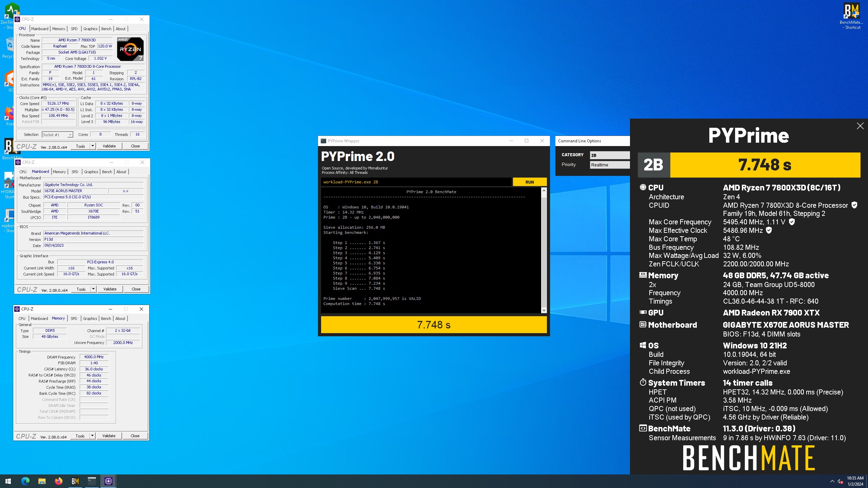Click PYPrime console scrollbar down arrow
868x488 pixels.
click(x=544, y=310)
